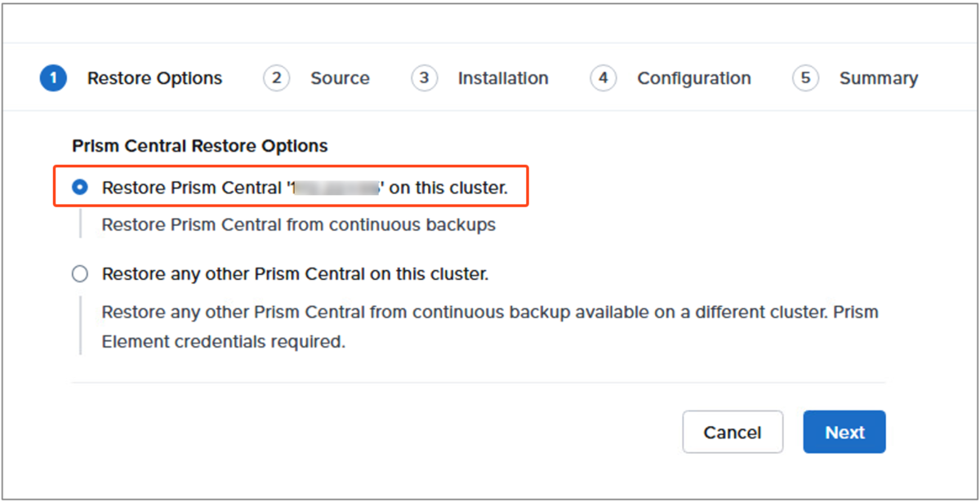Viewport: 980px width, 501px height.
Task: Click the blurred Prism Central name
Action: pyautogui.click(x=336, y=188)
